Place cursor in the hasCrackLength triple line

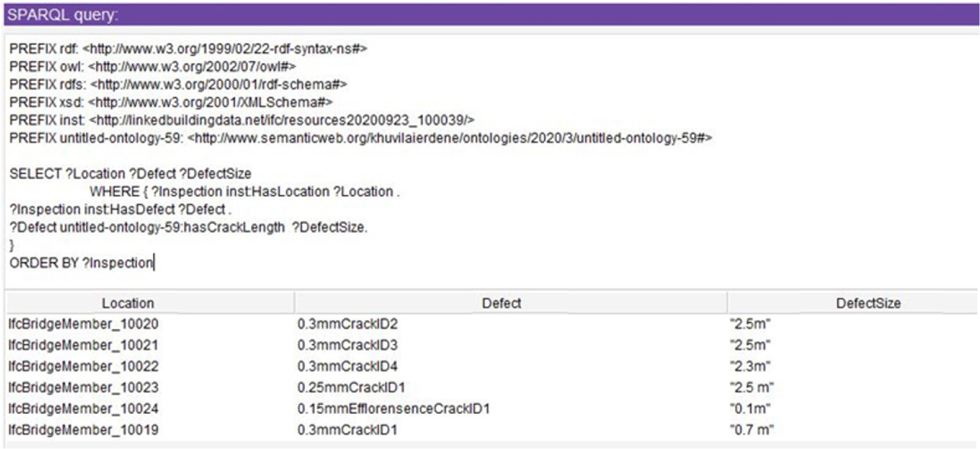188,227
